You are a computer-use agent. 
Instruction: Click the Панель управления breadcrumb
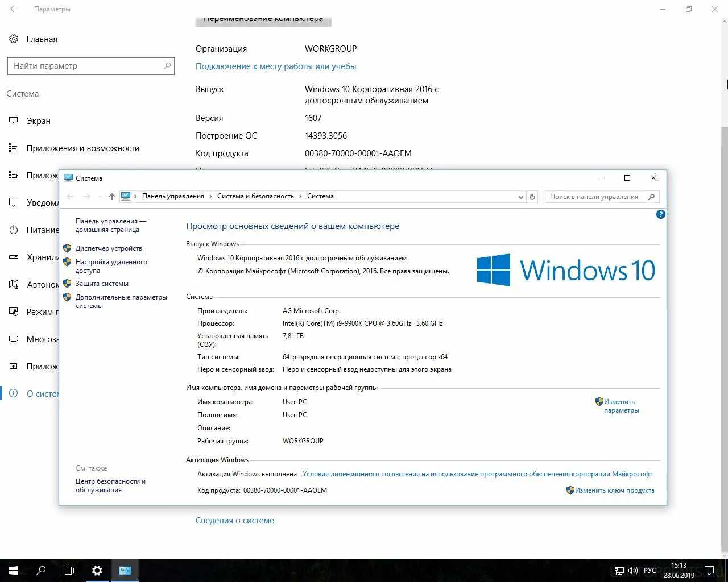coord(173,196)
